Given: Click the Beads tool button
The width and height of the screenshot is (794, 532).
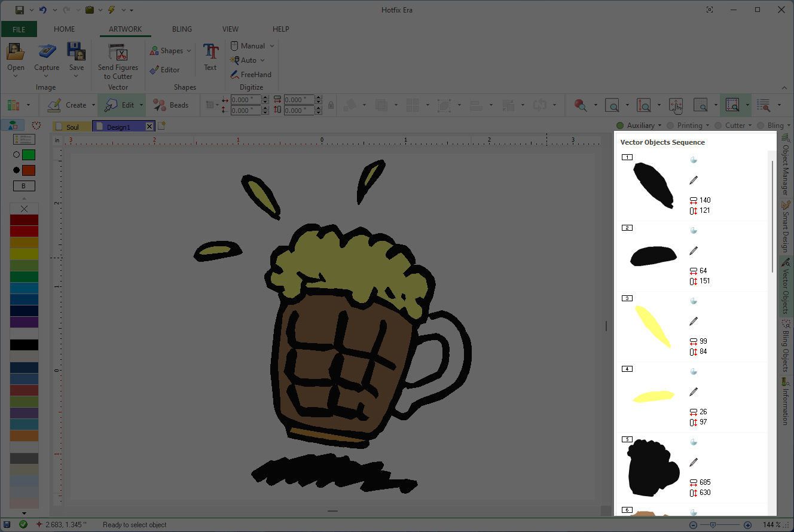Looking at the screenshot, I should click(171, 105).
